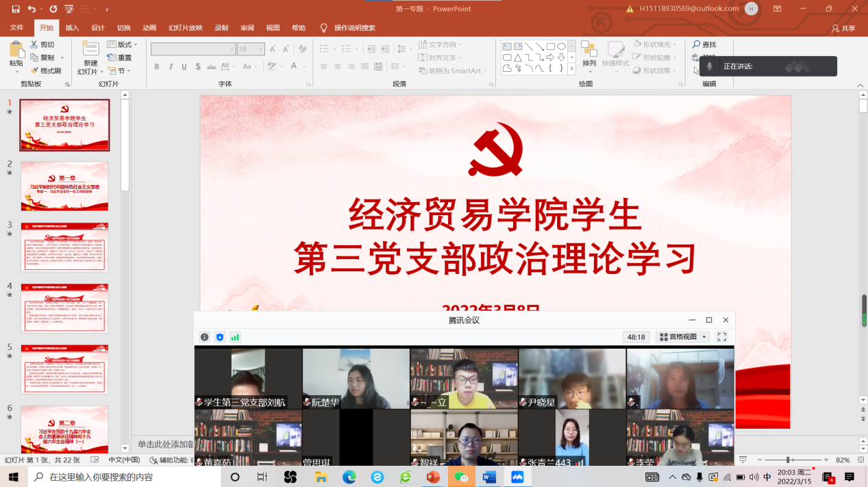Open the Find search tool
Image resolution: width=868 pixels, height=487 pixels.
click(704, 45)
